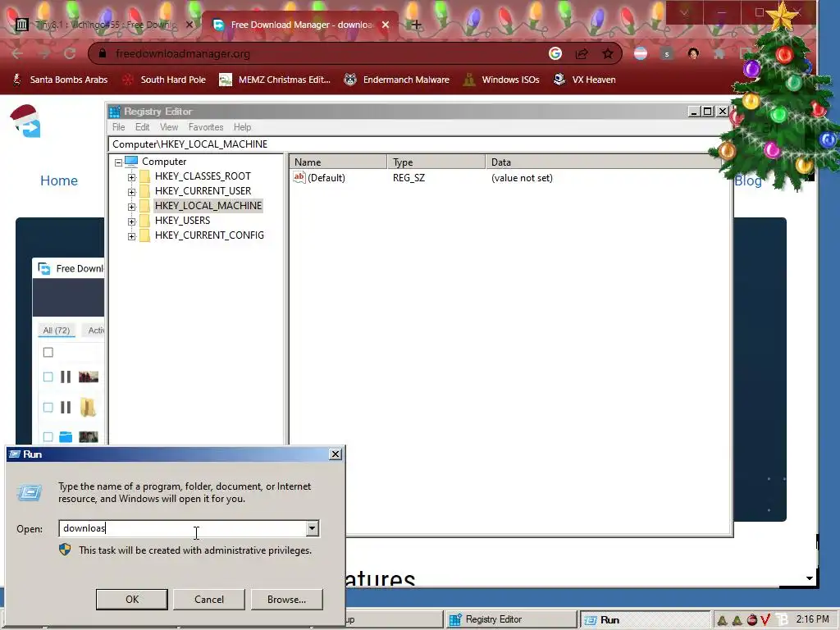Screen dimensions: 840x630
Task: Click the Name column header
Action: [337, 162]
